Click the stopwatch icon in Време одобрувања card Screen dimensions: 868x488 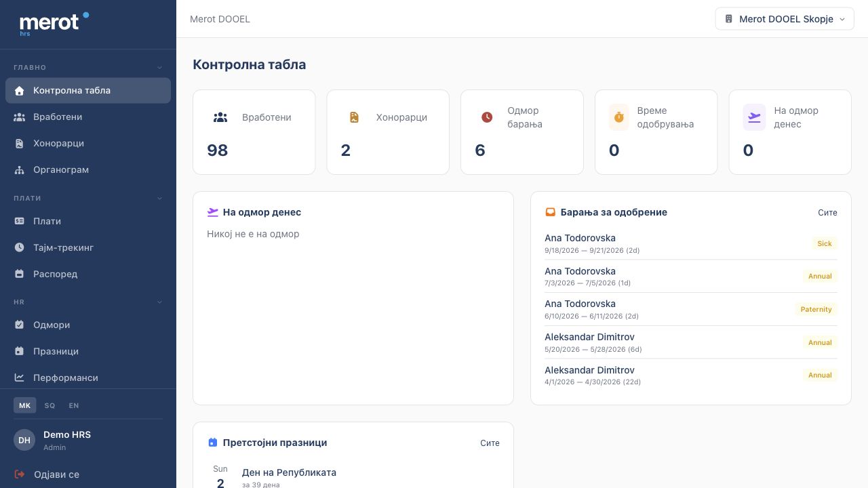click(x=618, y=117)
